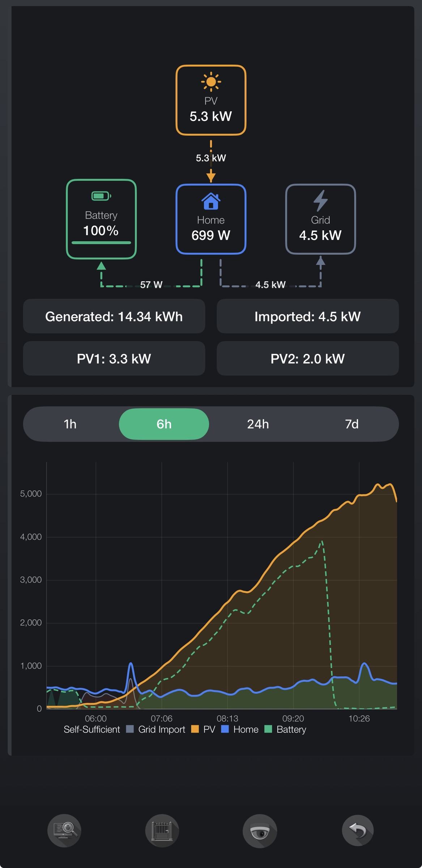Tap the PV1 3.3 kW tile
The image size is (422, 868).
[114, 358]
